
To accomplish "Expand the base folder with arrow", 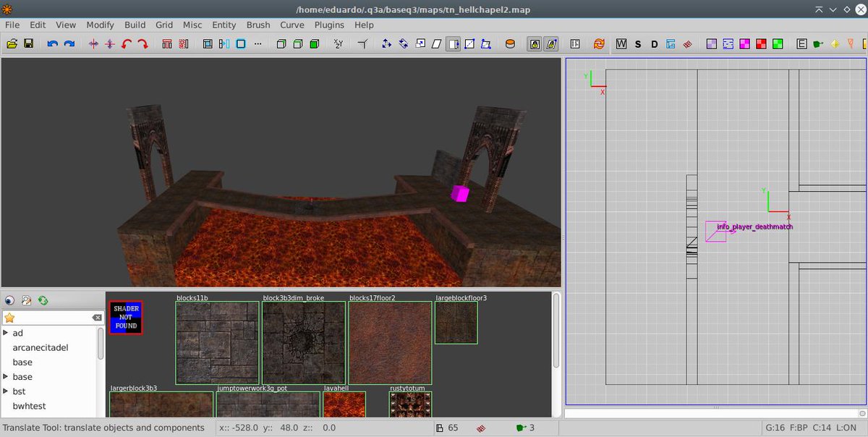I will 6,377.
